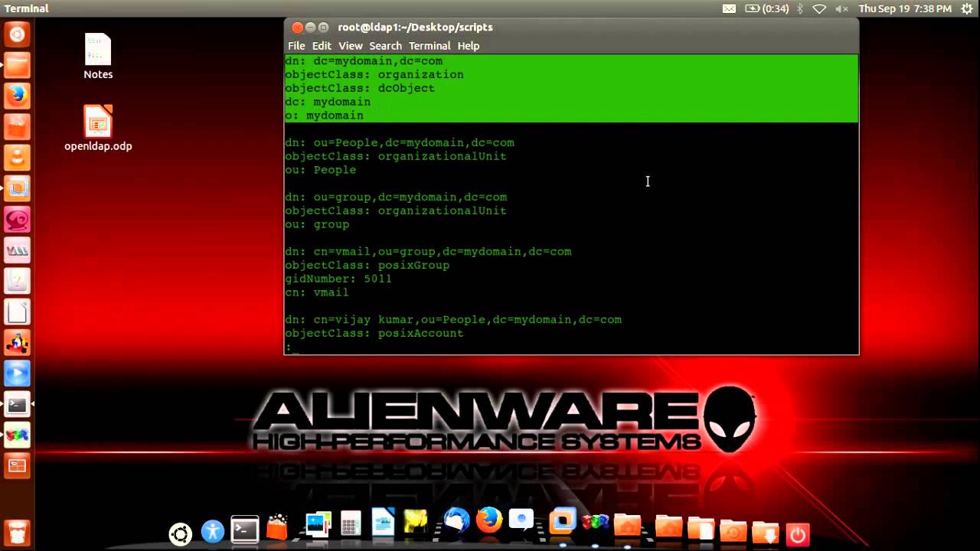Open the workspace switcher launcher icon

coord(17,466)
